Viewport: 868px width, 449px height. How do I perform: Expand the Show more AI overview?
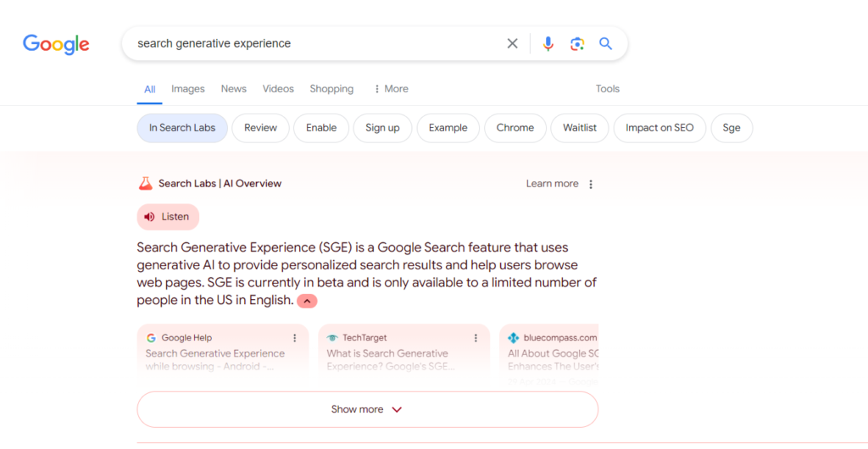[367, 409]
